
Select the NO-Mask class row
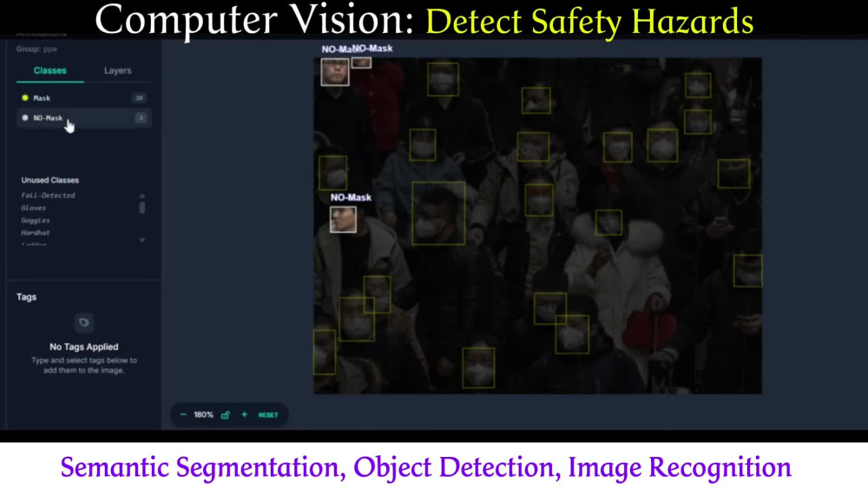[x=83, y=118]
